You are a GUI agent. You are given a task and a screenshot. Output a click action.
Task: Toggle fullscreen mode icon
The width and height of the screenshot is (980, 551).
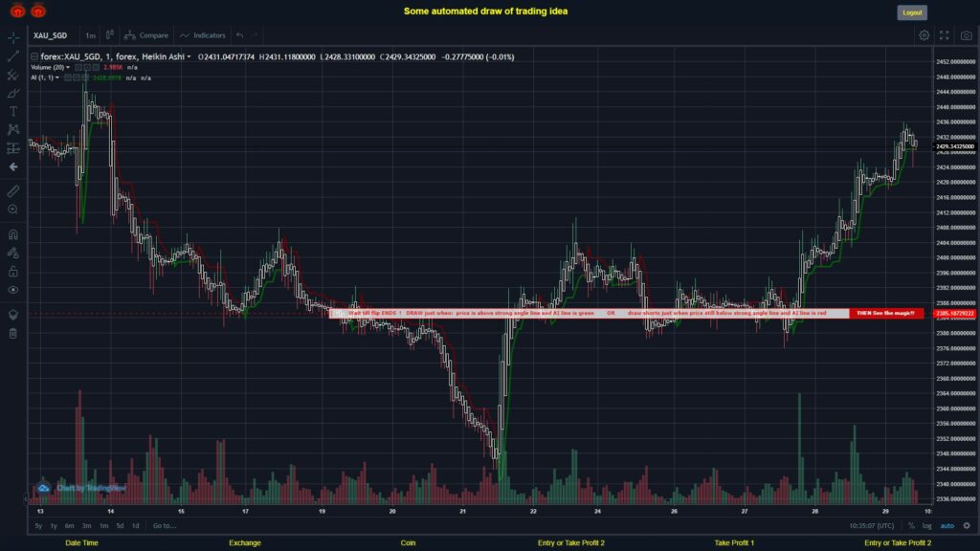point(945,35)
